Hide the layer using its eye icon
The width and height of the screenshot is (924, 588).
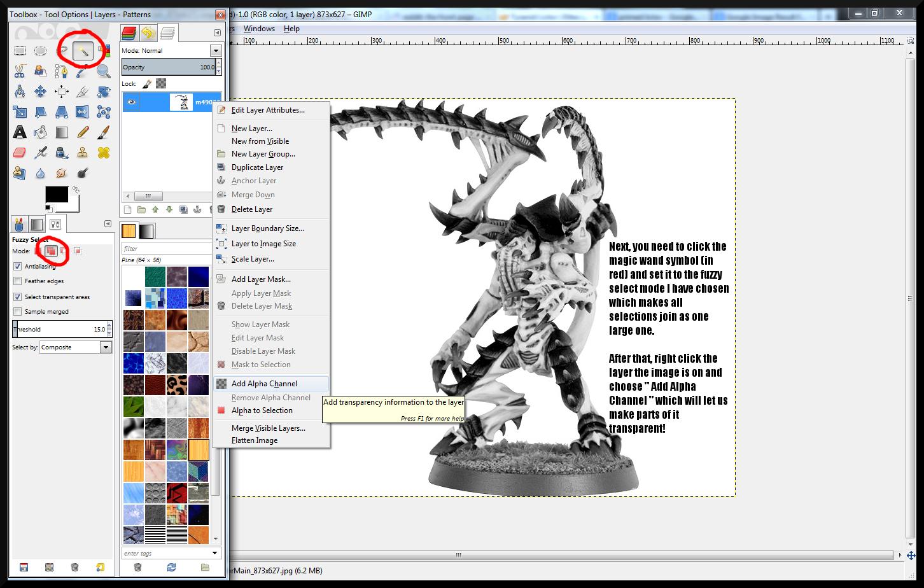131,102
